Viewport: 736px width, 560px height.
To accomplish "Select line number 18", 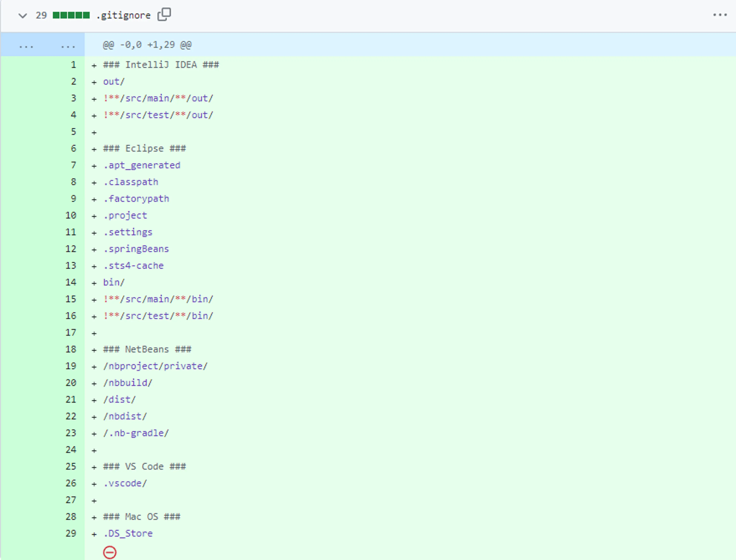I will coord(71,349).
